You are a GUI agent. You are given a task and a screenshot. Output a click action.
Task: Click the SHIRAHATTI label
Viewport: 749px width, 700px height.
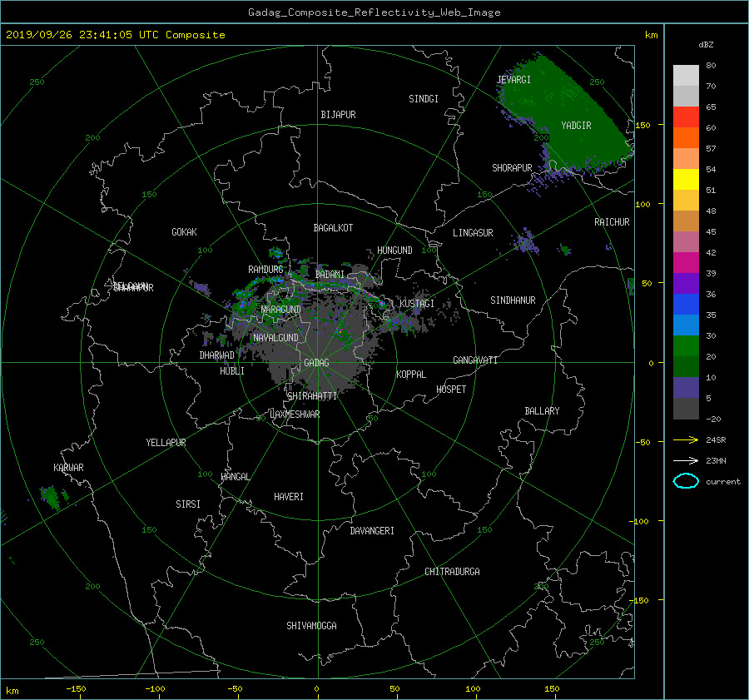pyautogui.click(x=312, y=396)
